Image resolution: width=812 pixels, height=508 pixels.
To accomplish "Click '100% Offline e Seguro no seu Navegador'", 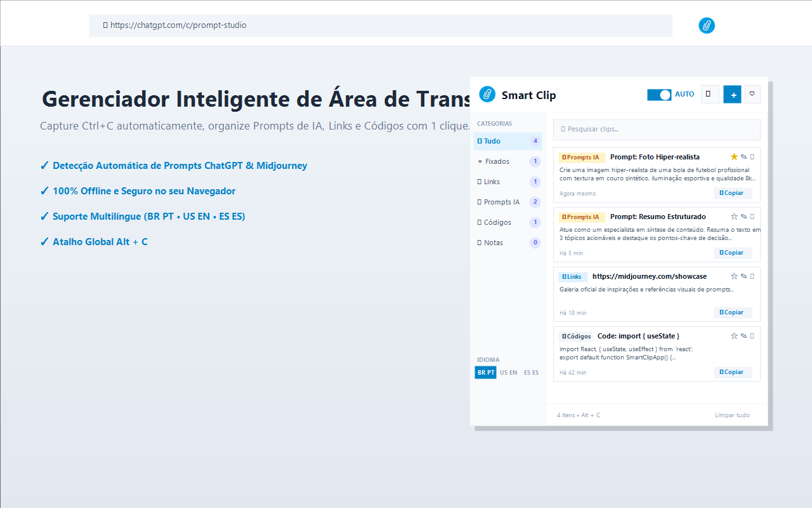I will pyautogui.click(x=144, y=191).
